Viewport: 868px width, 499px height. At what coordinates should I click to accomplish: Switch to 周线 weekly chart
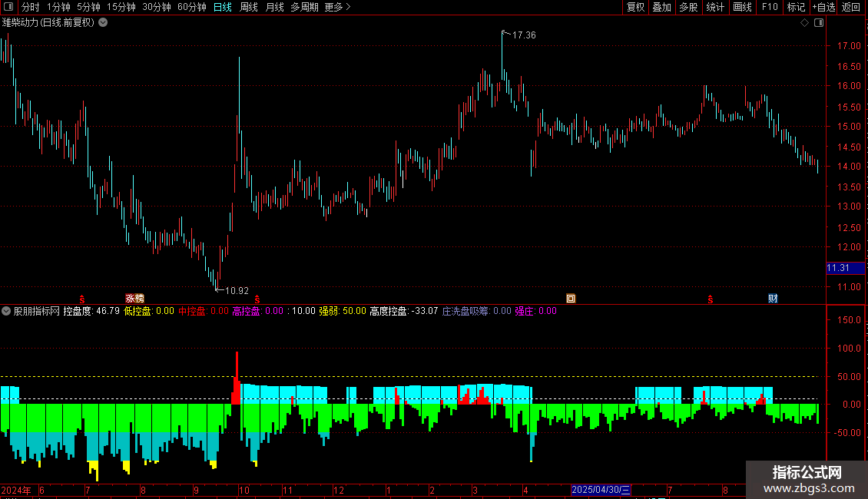tap(249, 7)
